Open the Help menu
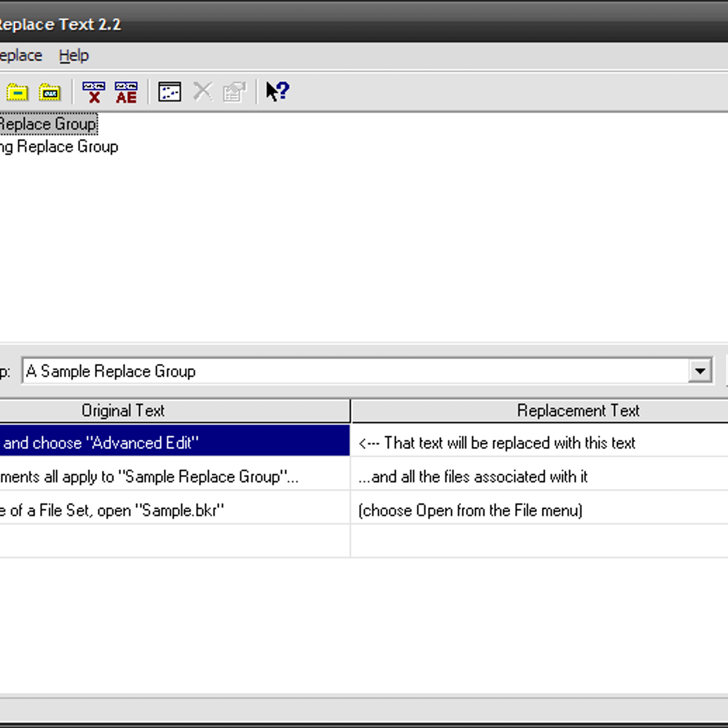Viewport: 728px width, 728px height. pyautogui.click(x=73, y=56)
